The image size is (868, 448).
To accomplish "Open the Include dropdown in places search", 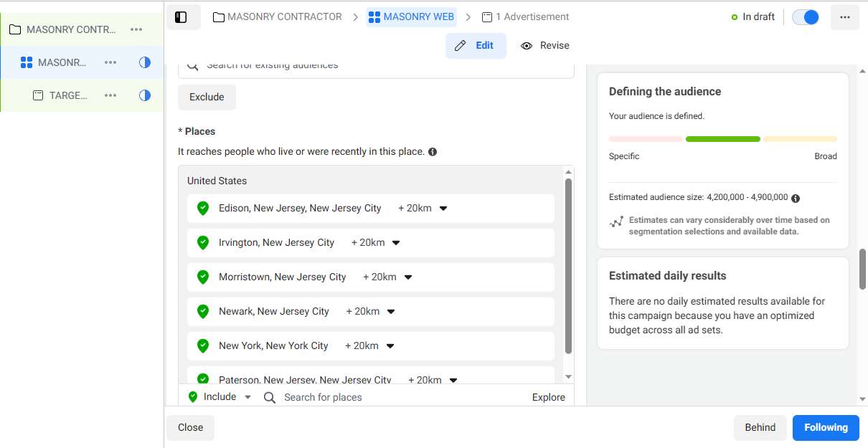I will [247, 397].
